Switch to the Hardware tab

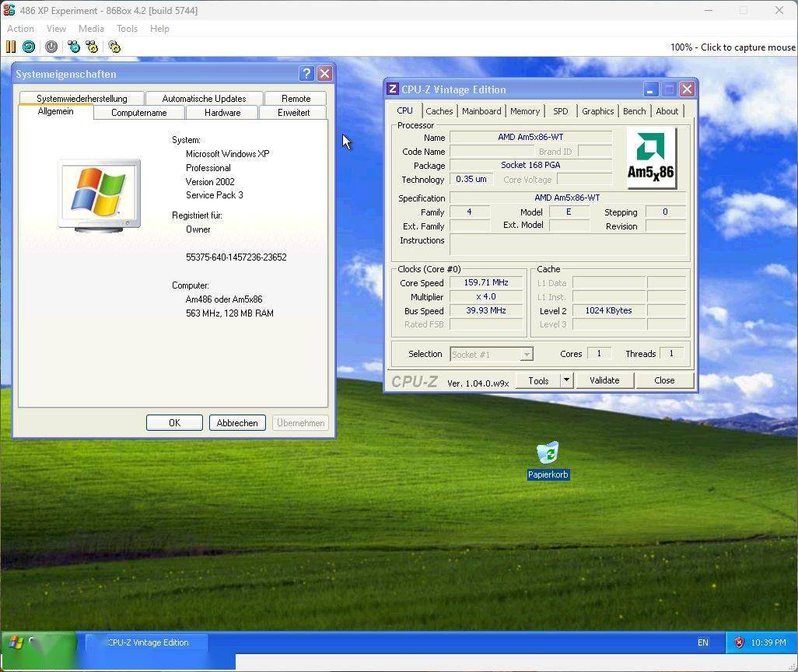coord(222,113)
